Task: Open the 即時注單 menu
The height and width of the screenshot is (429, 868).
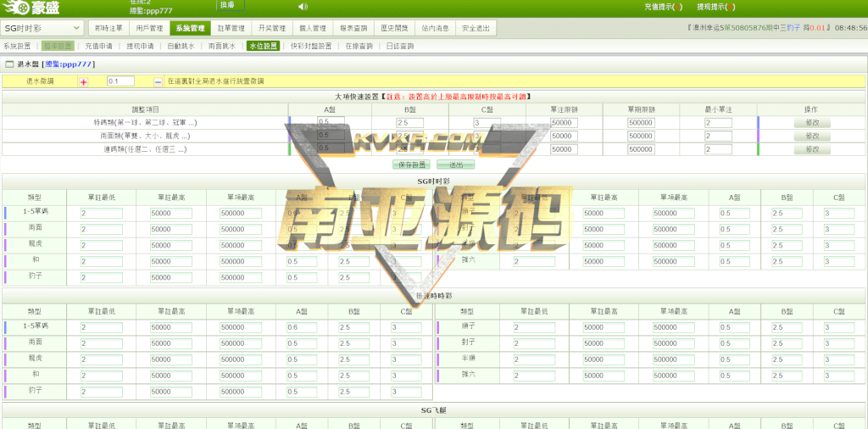Action: tap(109, 28)
